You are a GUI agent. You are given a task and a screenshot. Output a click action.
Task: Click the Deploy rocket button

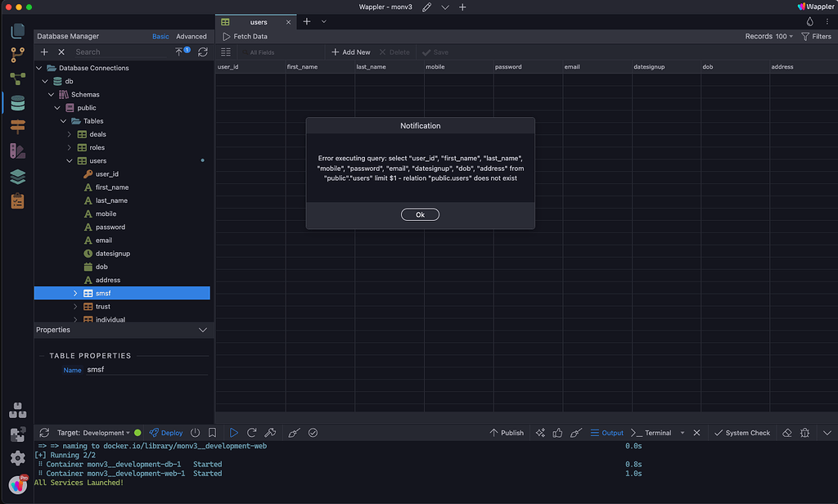pos(166,433)
